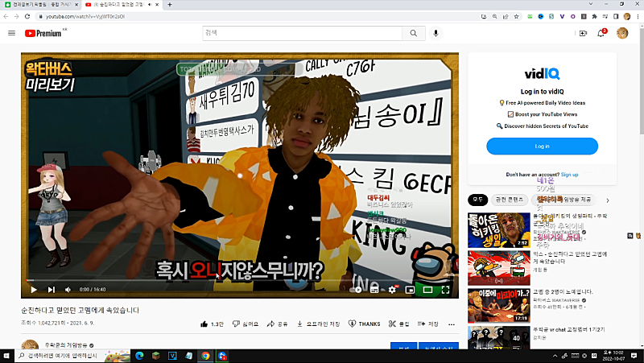The height and width of the screenshot is (363, 644).
Task: Show hidden system tray icons chevron
Action: click(x=555, y=356)
